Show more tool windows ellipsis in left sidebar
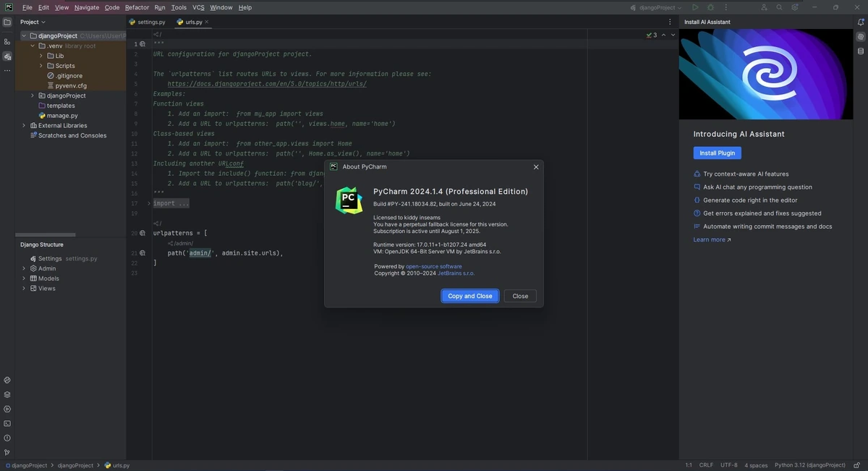This screenshot has height=471, width=868. (x=7, y=70)
